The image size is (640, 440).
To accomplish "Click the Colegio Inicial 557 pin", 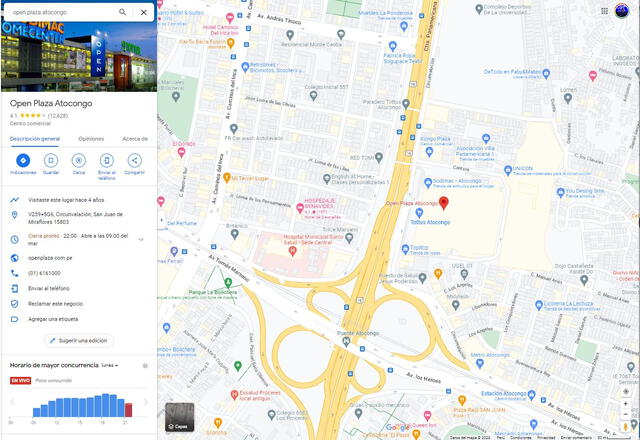I will 313,96.
